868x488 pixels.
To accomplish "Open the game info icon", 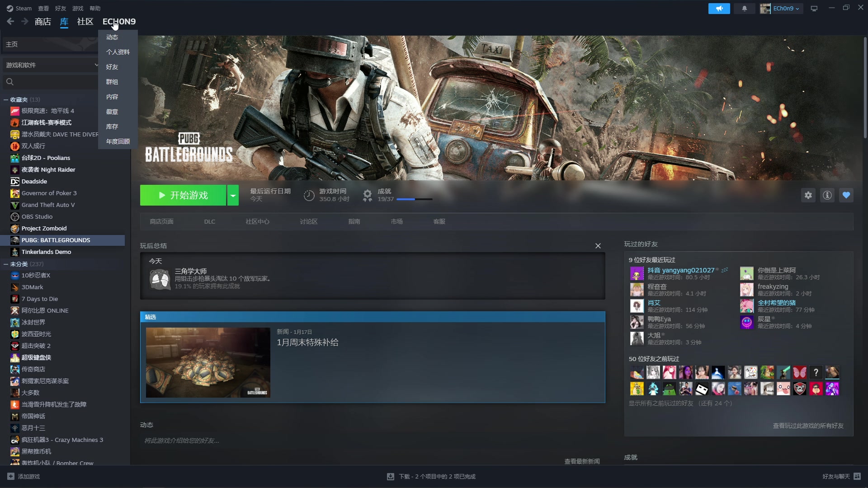I will 827,195.
